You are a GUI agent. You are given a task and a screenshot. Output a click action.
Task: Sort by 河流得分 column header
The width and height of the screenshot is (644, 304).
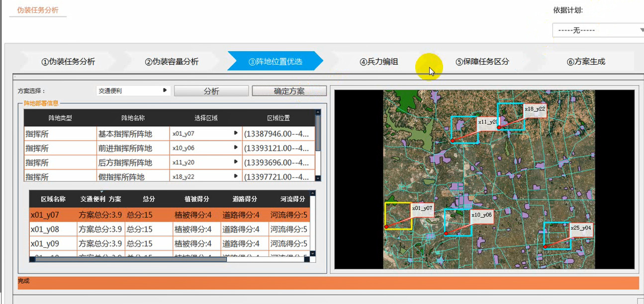point(289,199)
